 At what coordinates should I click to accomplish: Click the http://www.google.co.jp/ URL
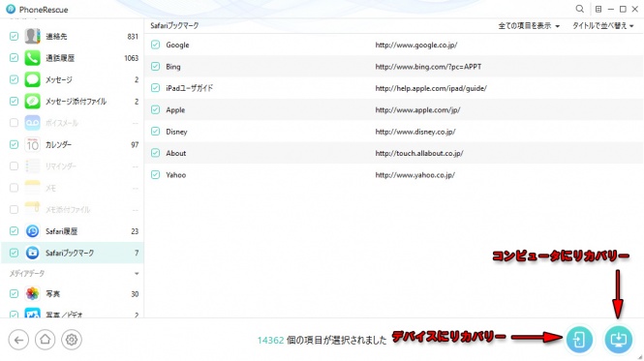416,45
